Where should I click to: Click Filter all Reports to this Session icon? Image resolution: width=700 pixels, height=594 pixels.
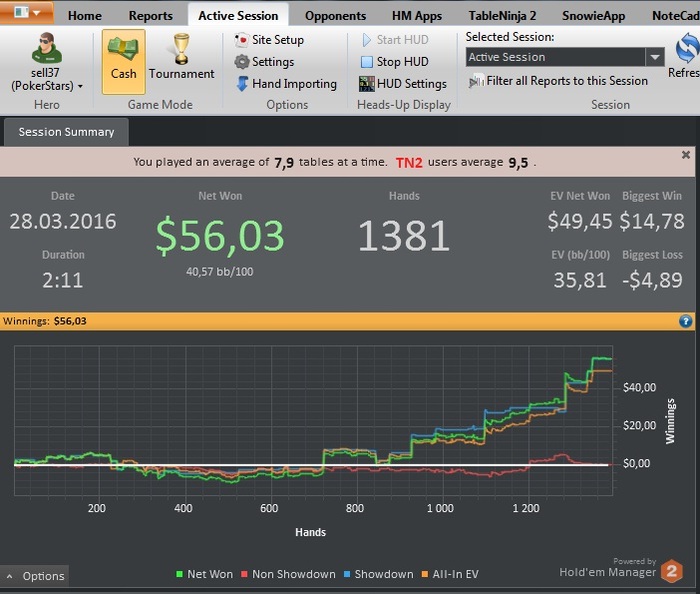point(476,81)
